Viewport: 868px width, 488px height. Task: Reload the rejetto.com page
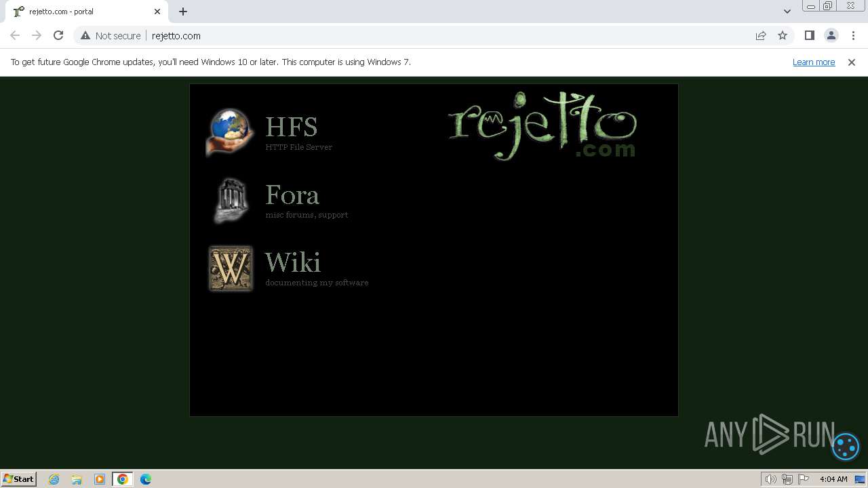(58, 35)
